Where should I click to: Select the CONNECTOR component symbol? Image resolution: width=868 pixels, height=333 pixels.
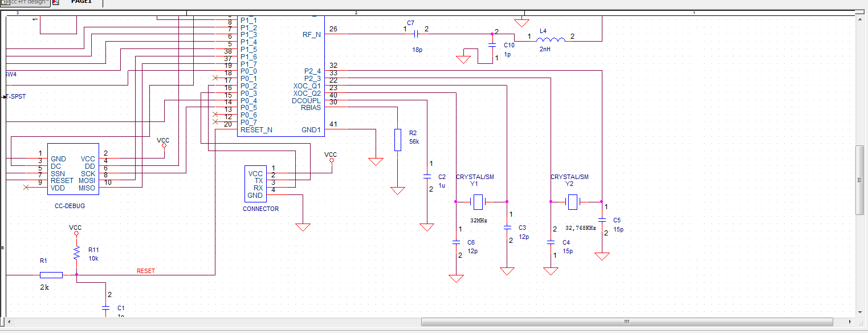tap(255, 182)
